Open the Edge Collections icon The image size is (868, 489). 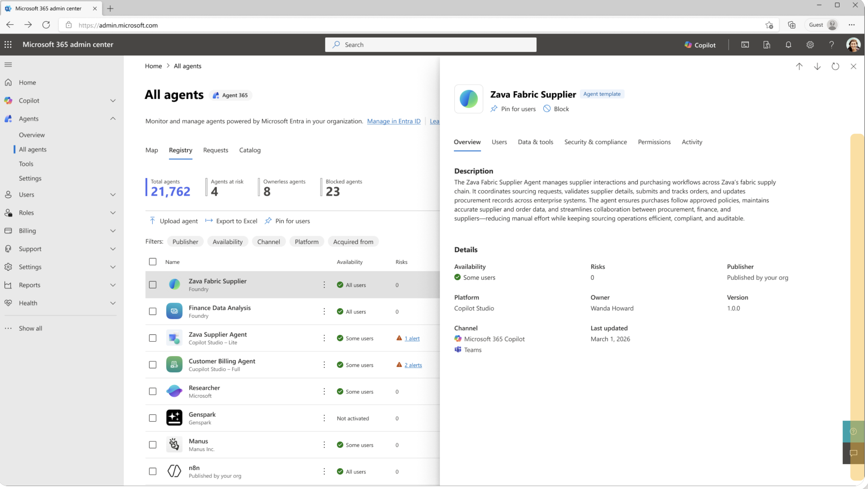(792, 25)
